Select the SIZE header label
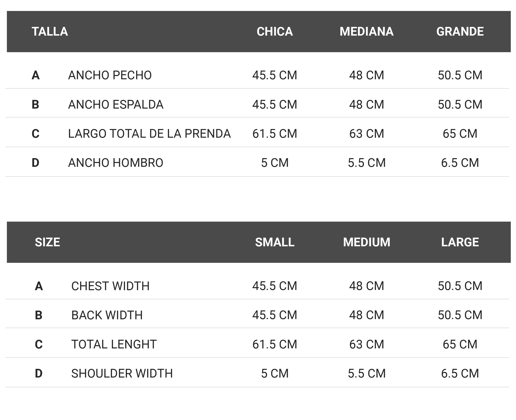516x420 pixels. point(48,242)
